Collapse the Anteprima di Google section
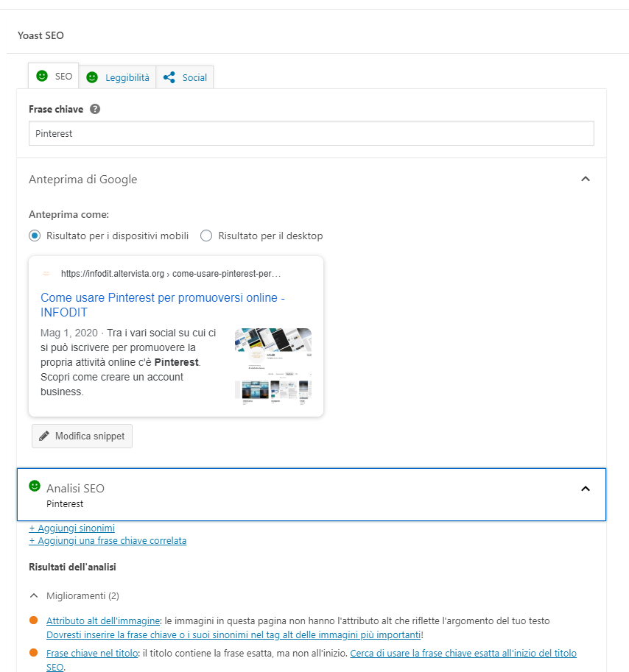The height and width of the screenshot is (672, 629). coord(586,179)
